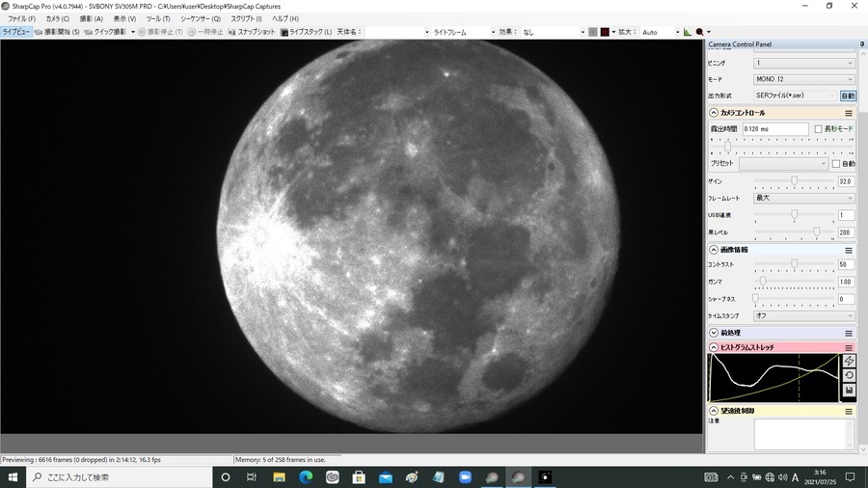868x488 pixels.
Task: Open the シーケンサー (Q) menu
Action: (200, 18)
